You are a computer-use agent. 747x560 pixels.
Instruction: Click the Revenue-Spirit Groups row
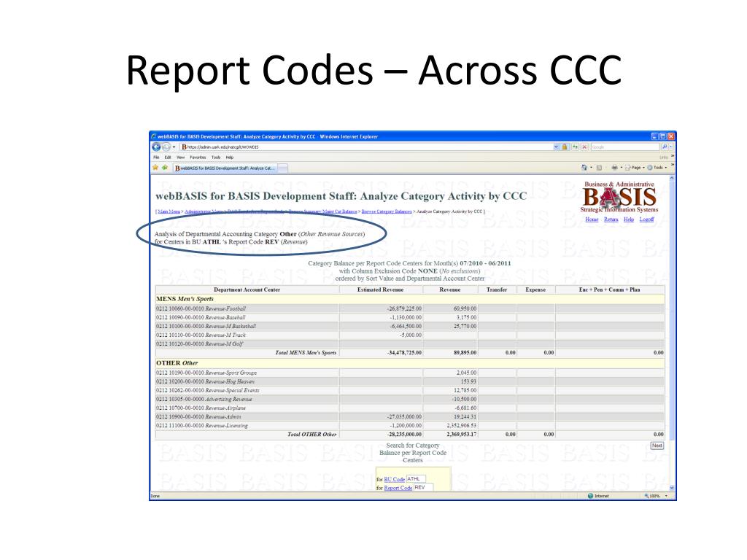tap(409, 373)
